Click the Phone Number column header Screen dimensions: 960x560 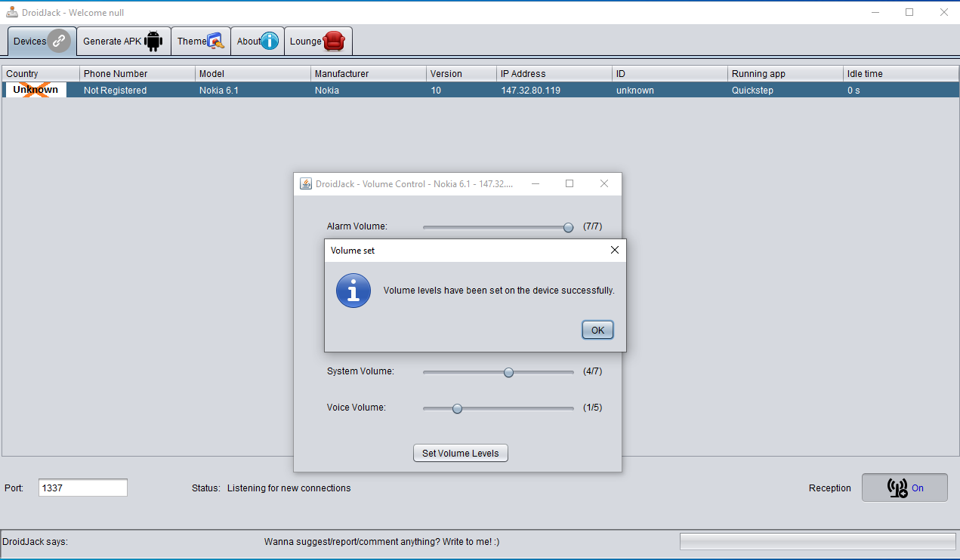click(x=137, y=73)
